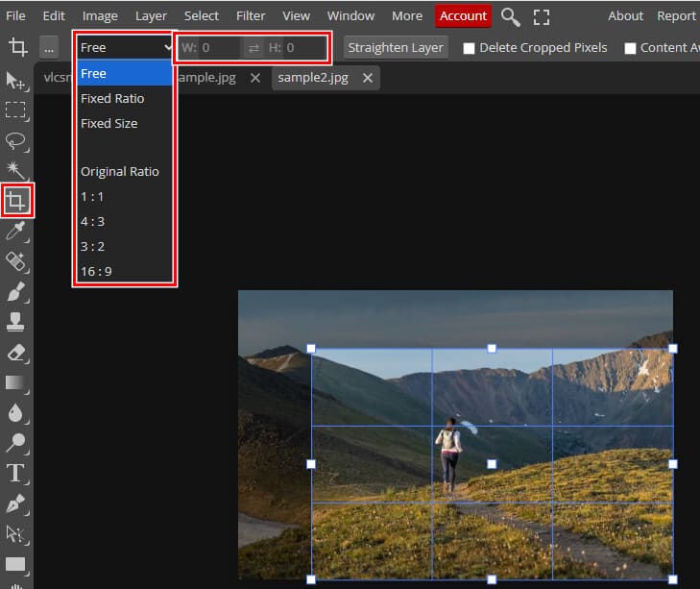Switch to the sample2.jpg tab
700x589 pixels.
pos(313,78)
